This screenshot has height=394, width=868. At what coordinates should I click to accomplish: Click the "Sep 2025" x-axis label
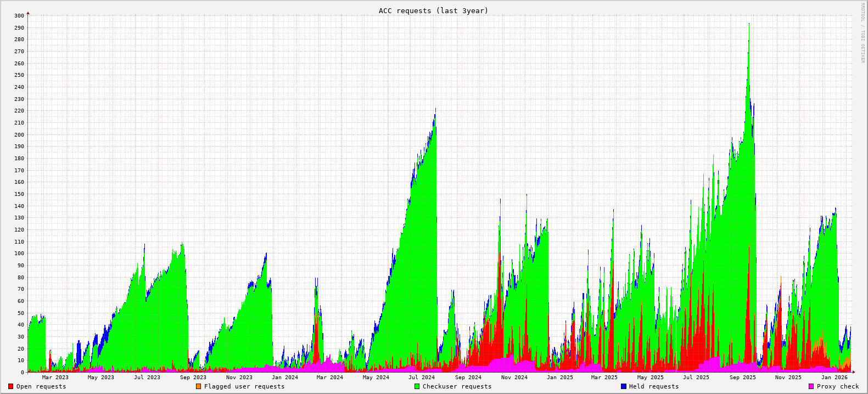(x=742, y=377)
